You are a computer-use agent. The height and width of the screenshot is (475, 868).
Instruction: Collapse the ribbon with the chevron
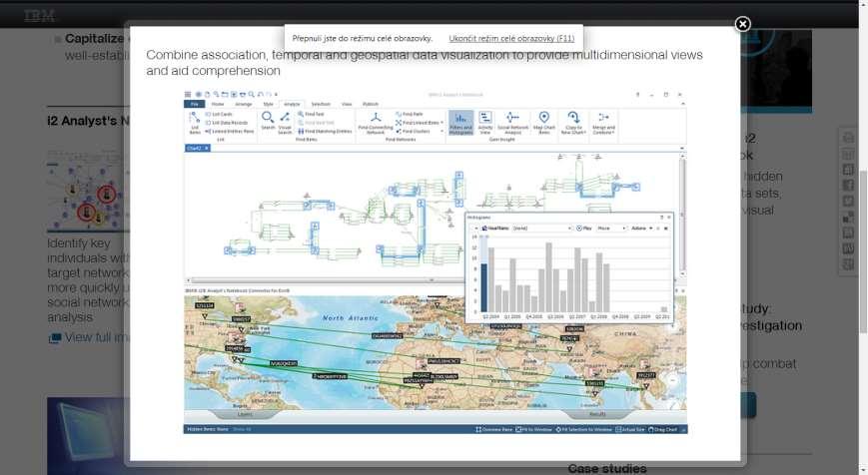point(682,104)
